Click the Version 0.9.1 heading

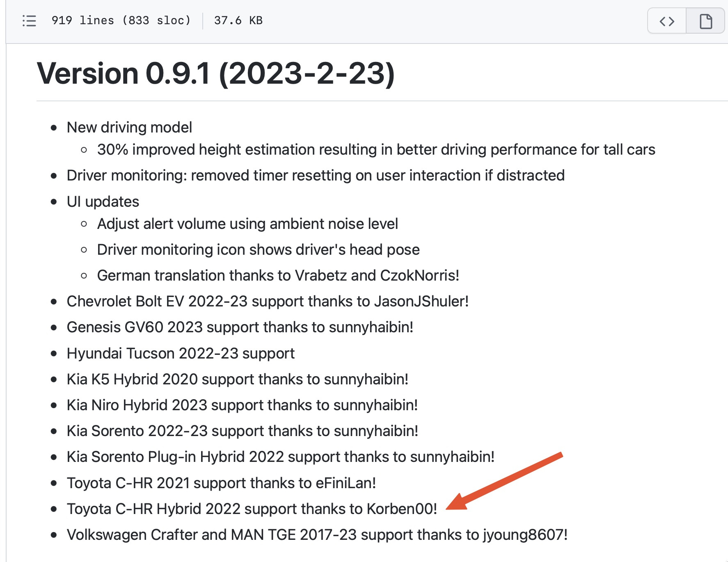click(x=216, y=73)
